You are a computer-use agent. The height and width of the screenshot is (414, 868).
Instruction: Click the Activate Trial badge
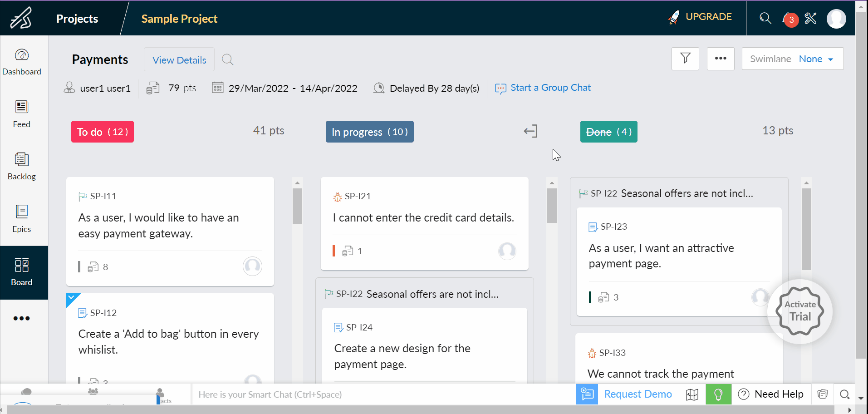800,311
